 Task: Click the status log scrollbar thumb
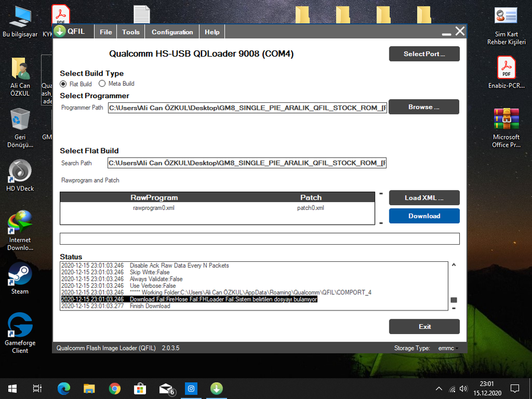point(453,300)
